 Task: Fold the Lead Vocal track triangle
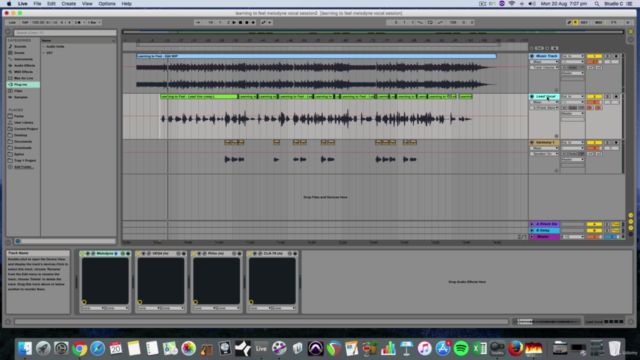[x=532, y=97]
